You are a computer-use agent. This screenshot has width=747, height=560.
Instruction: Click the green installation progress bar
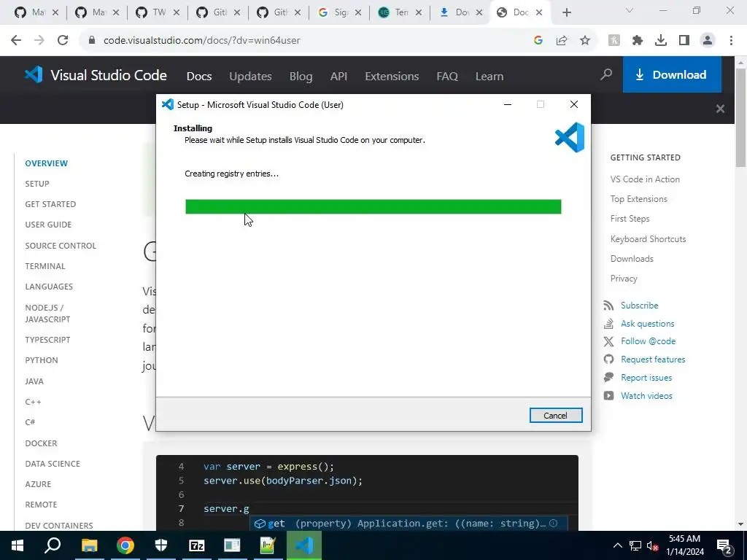[x=373, y=206]
